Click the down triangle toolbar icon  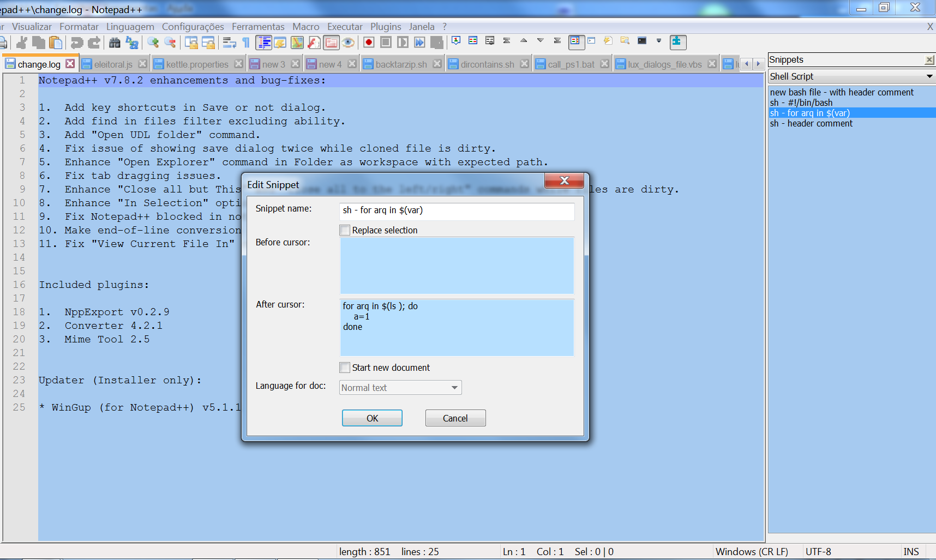tap(541, 41)
